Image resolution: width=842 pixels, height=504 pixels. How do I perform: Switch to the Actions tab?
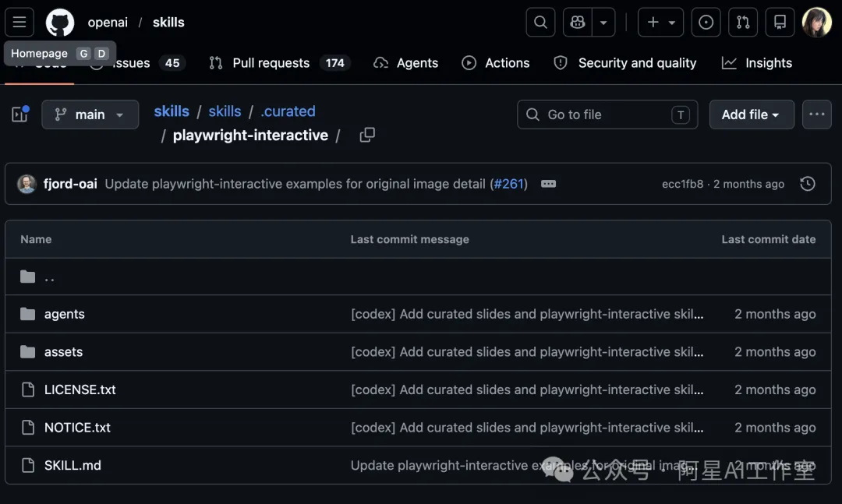[x=496, y=63]
